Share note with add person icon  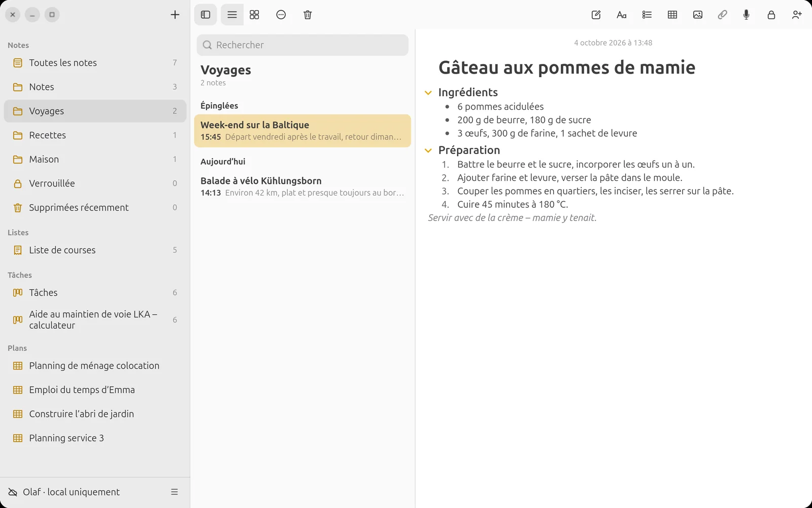coord(797,15)
